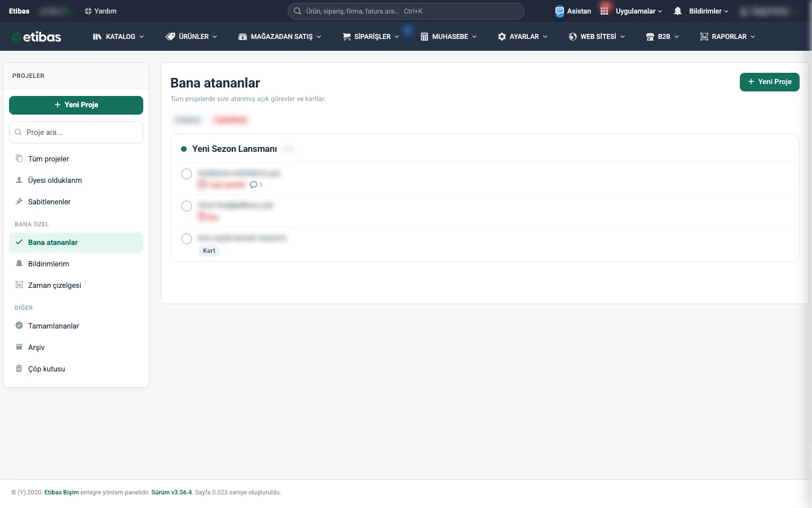This screenshot has height=508, width=812.
Task: Tick the circle of the task tagged Kart
Action: [x=187, y=239]
